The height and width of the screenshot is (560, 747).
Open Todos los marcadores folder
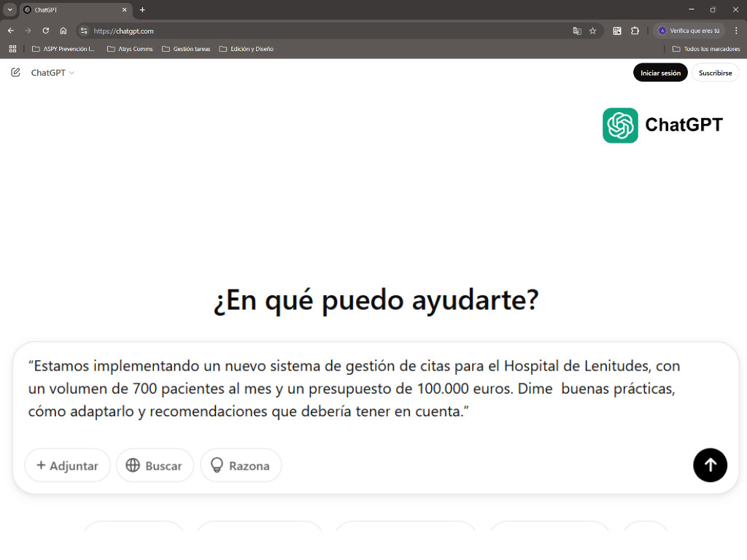tap(706, 49)
